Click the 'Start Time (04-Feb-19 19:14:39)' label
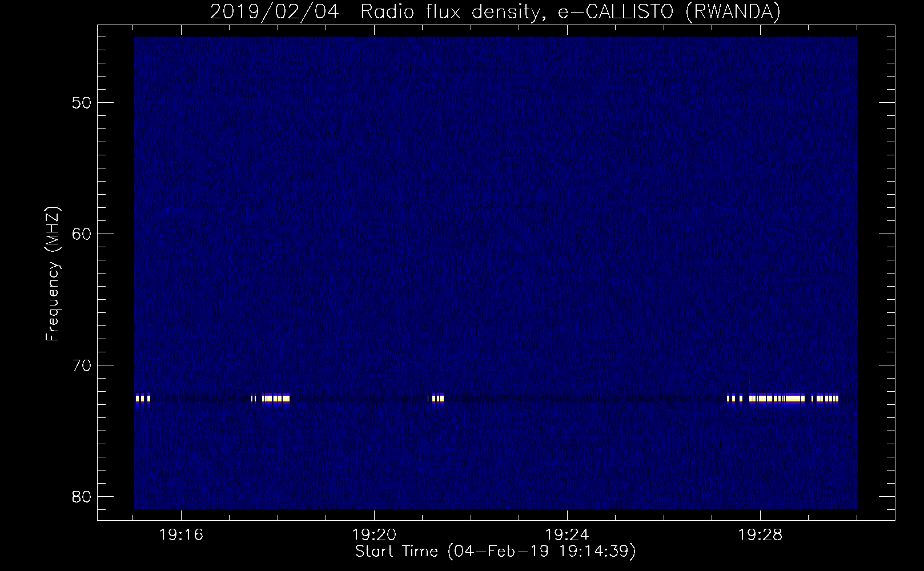The height and width of the screenshot is (571, 924). pos(495,552)
